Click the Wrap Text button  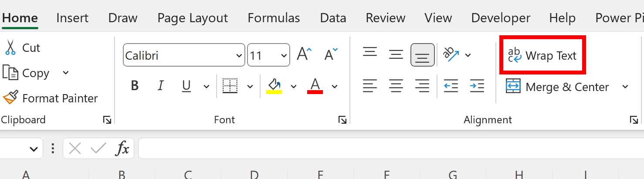click(542, 55)
